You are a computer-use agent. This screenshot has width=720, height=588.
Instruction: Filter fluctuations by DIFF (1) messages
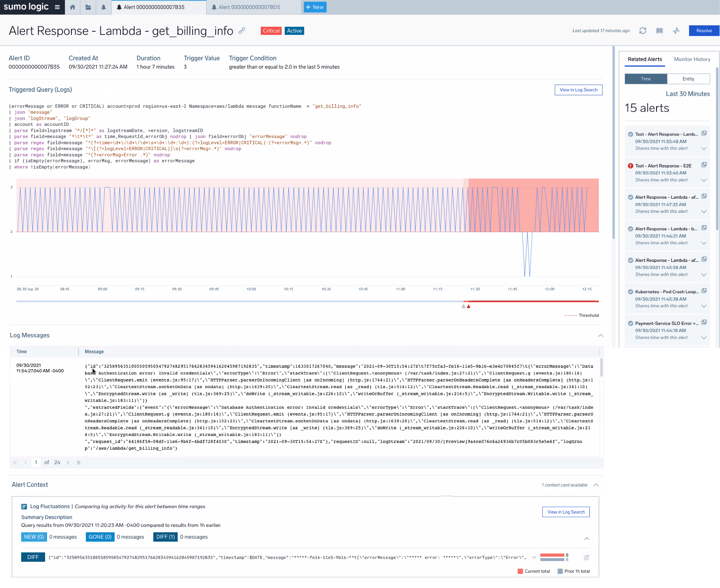click(x=165, y=537)
